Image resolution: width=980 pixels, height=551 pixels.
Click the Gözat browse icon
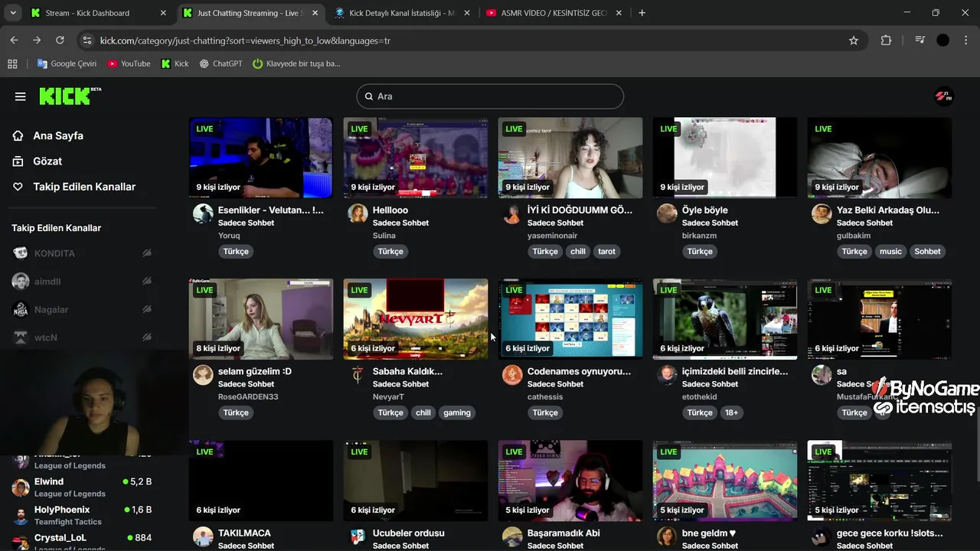click(x=18, y=161)
